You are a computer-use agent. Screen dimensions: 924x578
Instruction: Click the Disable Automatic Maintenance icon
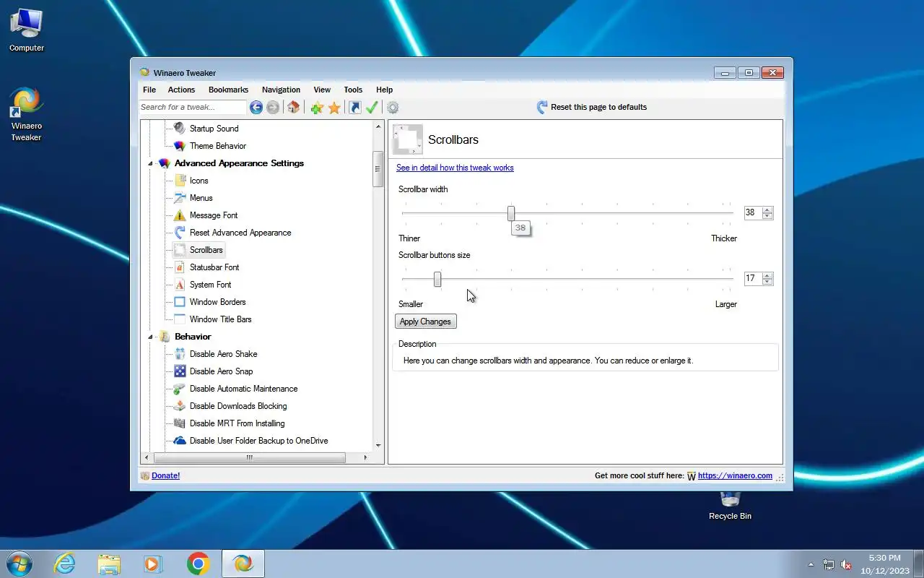pos(180,389)
